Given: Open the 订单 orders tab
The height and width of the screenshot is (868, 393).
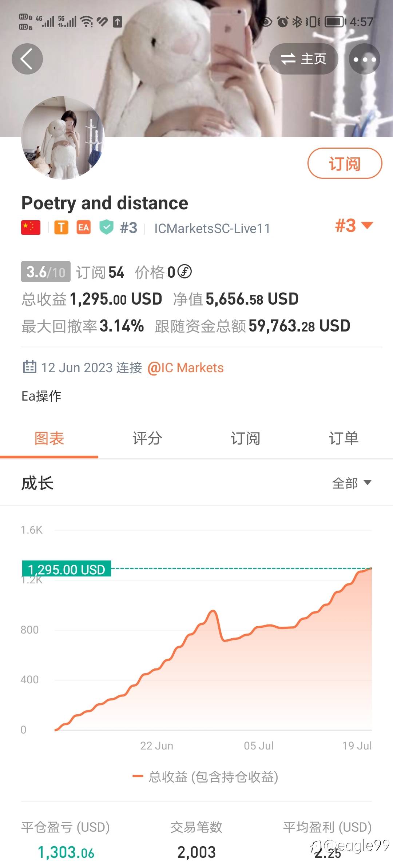Looking at the screenshot, I should pos(344,438).
